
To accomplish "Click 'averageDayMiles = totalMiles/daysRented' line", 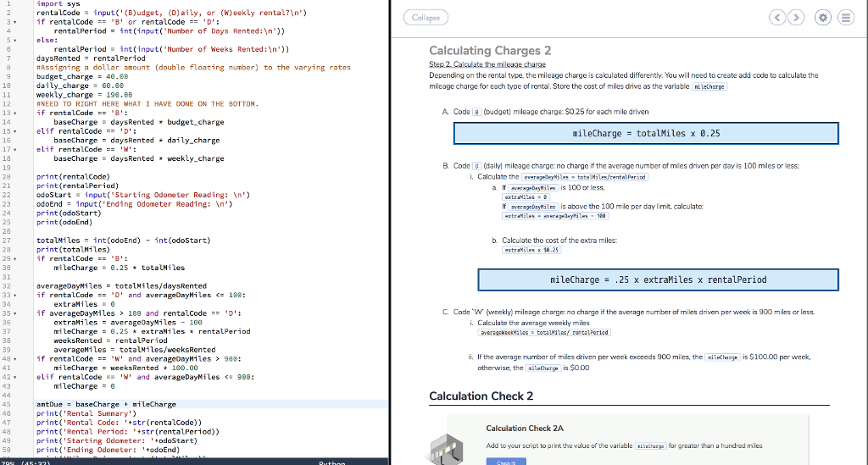I will click(x=121, y=286).
